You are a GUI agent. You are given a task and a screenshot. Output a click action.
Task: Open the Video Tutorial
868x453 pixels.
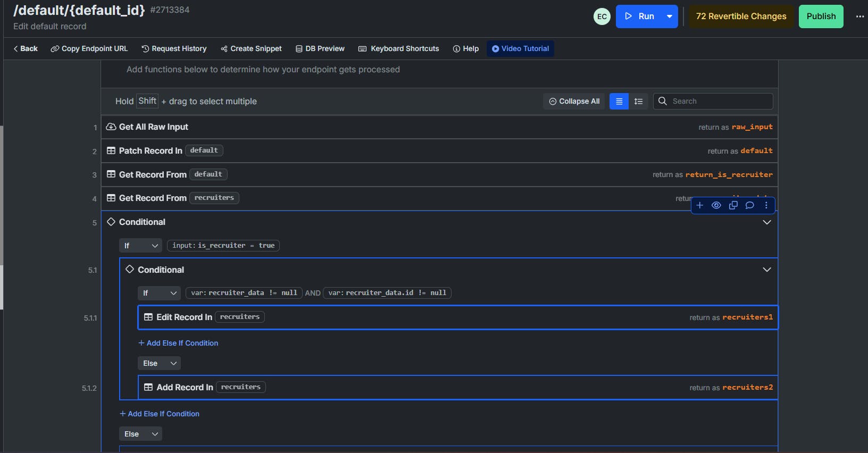pos(520,48)
